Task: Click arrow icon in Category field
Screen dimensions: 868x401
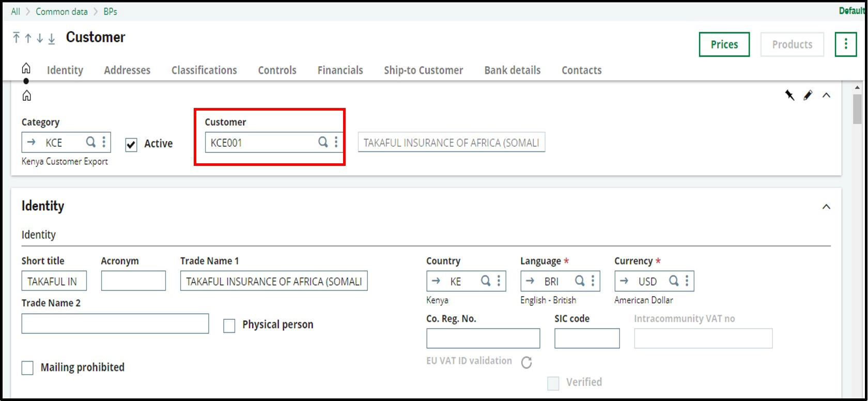Action: click(32, 142)
